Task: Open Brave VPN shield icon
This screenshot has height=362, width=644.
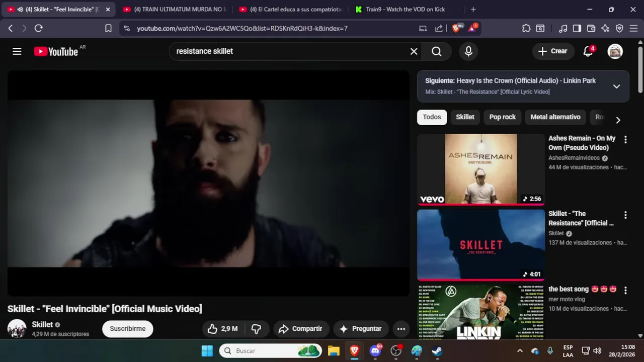Action: [x=619, y=28]
